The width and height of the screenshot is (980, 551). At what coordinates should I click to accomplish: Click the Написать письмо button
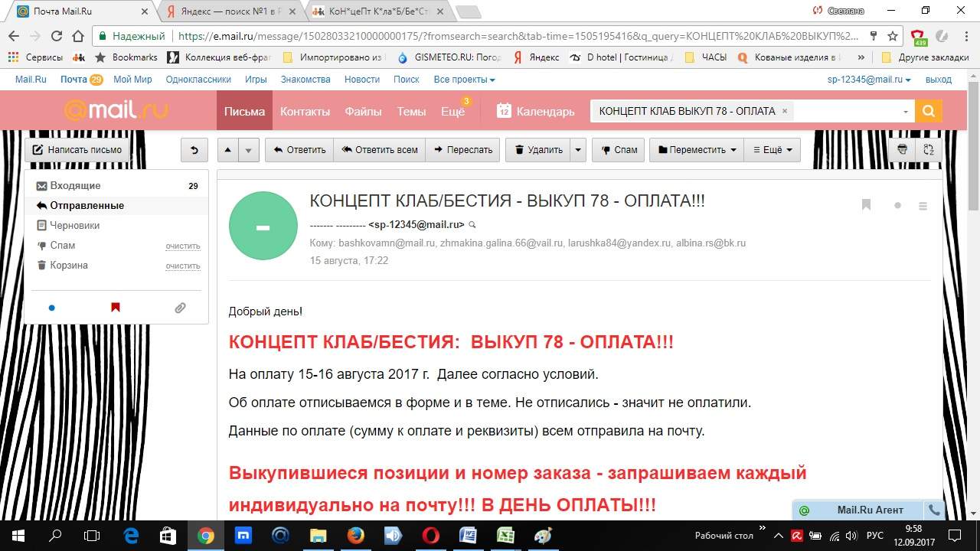click(77, 150)
